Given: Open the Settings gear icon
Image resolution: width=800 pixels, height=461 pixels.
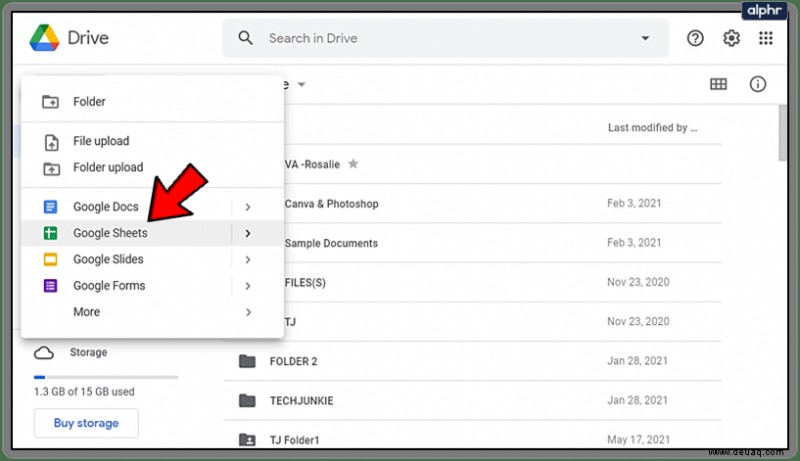Looking at the screenshot, I should pyautogui.click(x=731, y=38).
